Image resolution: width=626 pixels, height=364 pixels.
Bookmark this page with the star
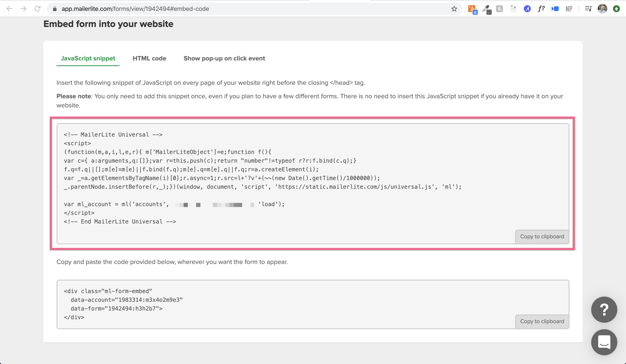(454, 9)
